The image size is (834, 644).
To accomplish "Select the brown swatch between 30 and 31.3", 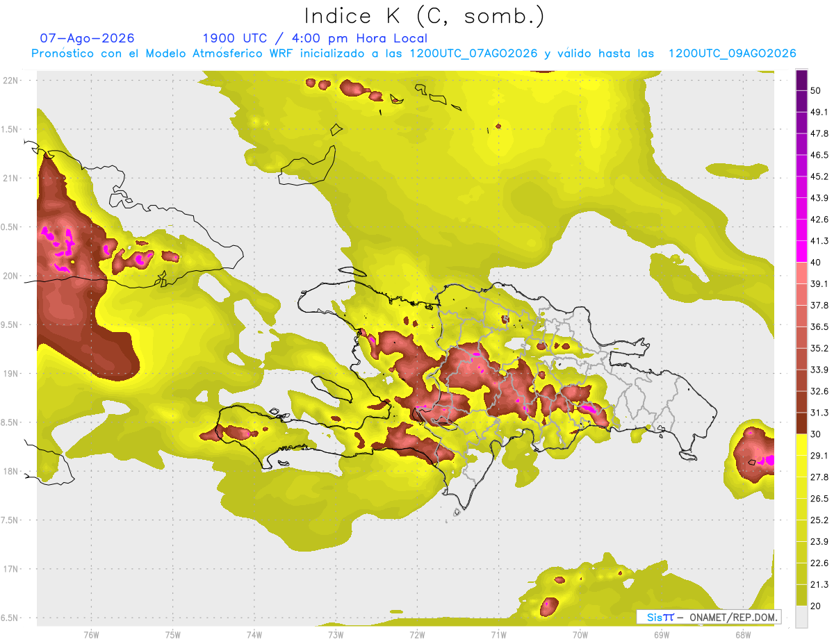I will pyautogui.click(x=801, y=423).
